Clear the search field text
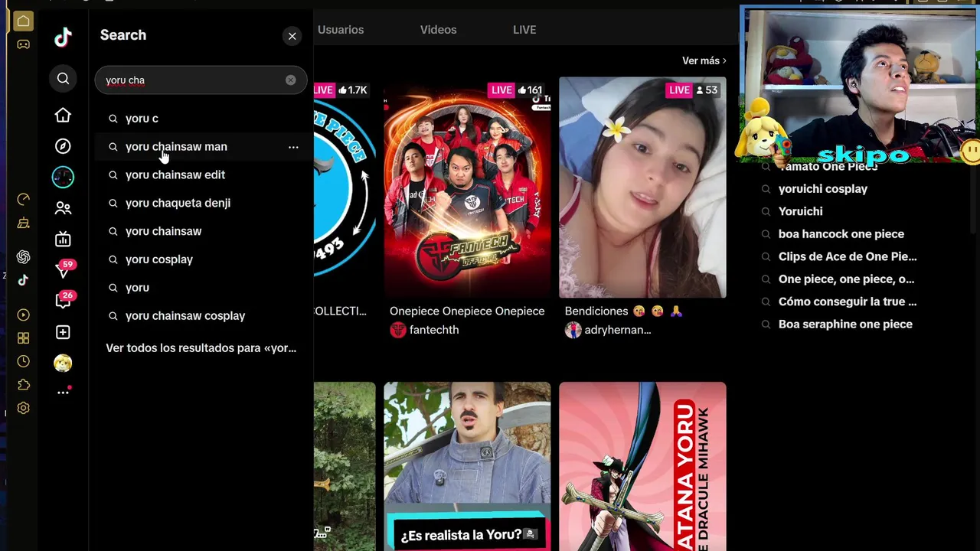Image resolution: width=980 pixels, height=551 pixels. click(x=291, y=80)
